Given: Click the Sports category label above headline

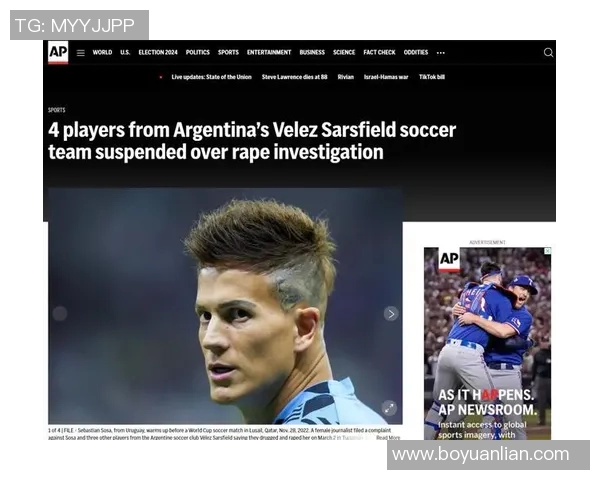Looking at the screenshot, I should (x=57, y=110).
